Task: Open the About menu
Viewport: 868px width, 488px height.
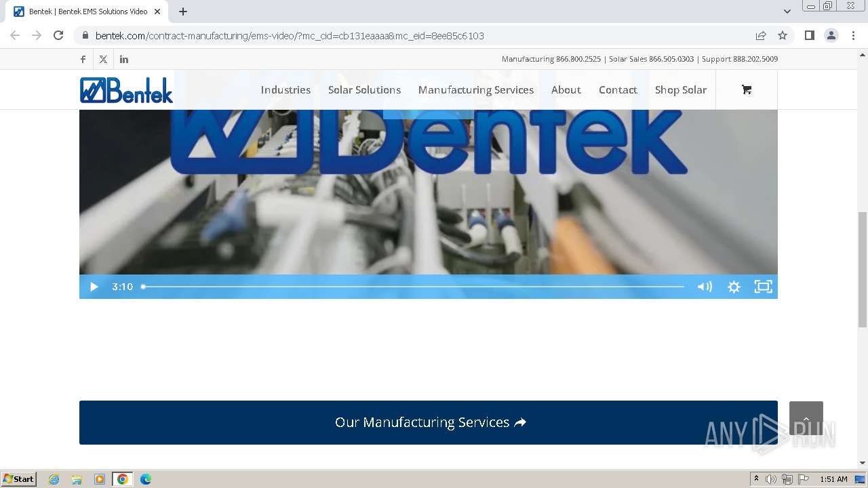Action: tap(566, 89)
